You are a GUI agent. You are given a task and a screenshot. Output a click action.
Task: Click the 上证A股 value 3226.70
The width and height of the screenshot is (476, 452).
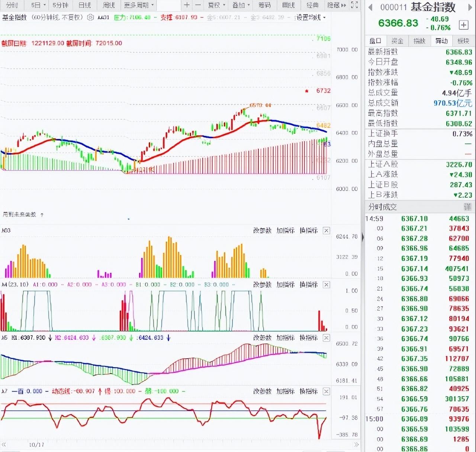click(459, 164)
